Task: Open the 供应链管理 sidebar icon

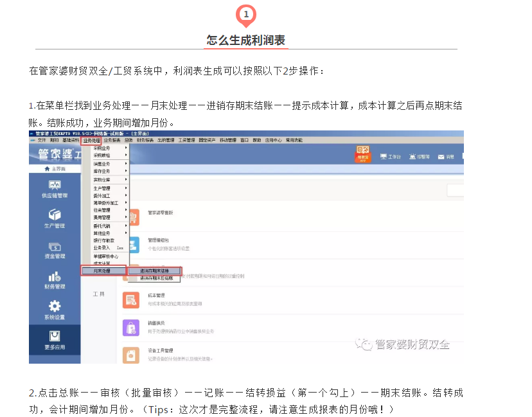Action: click(x=55, y=185)
